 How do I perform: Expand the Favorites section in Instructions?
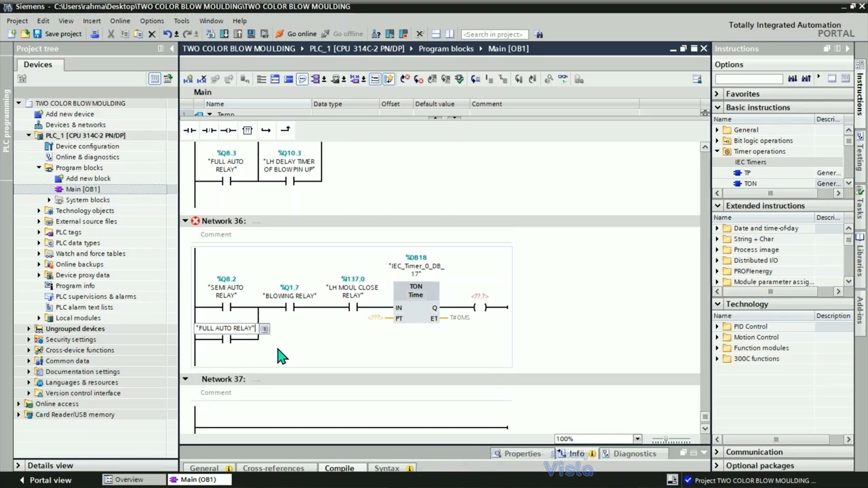(717, 94)
